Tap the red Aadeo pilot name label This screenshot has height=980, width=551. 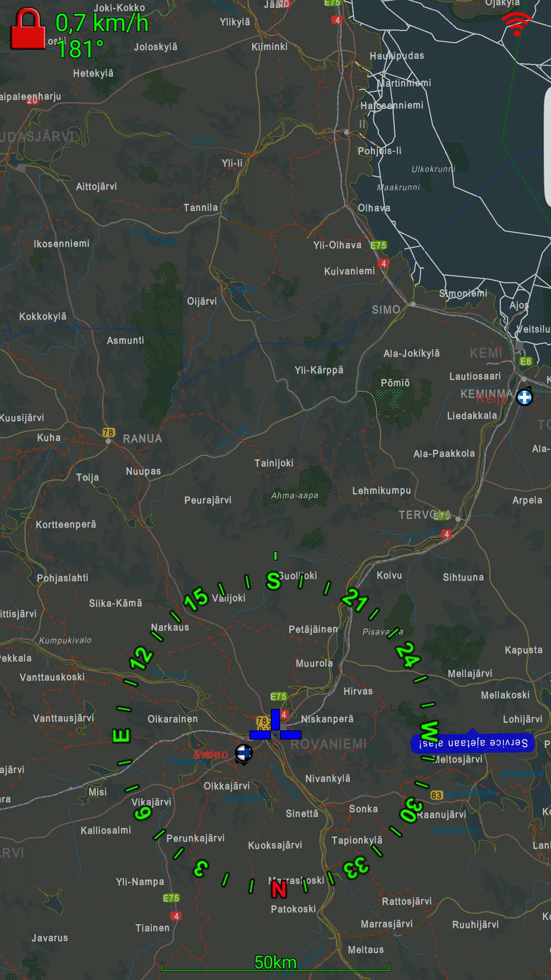click(x=210, y=755)
